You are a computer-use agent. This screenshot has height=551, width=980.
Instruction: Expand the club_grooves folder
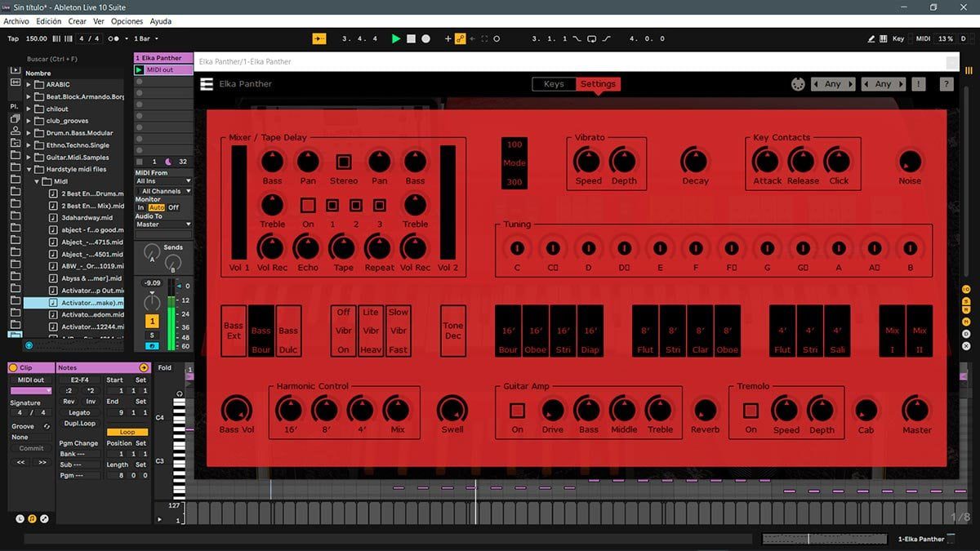pyautogui.click(x=29, y=121)
